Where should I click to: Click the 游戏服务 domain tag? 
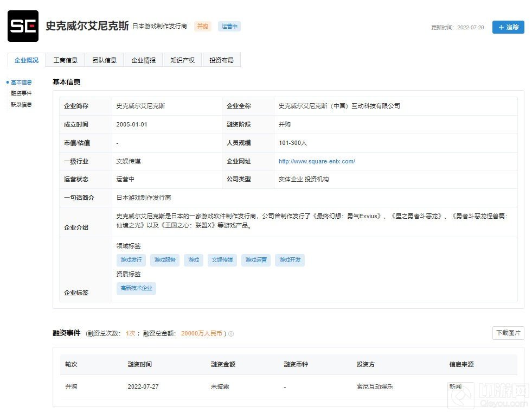tap(165, 260)
